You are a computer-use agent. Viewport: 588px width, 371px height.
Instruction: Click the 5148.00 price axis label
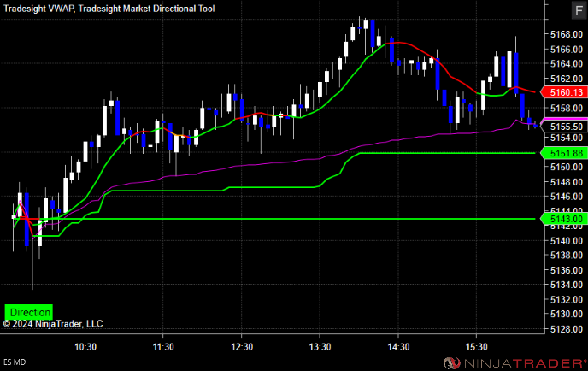[x=567, y=182]
